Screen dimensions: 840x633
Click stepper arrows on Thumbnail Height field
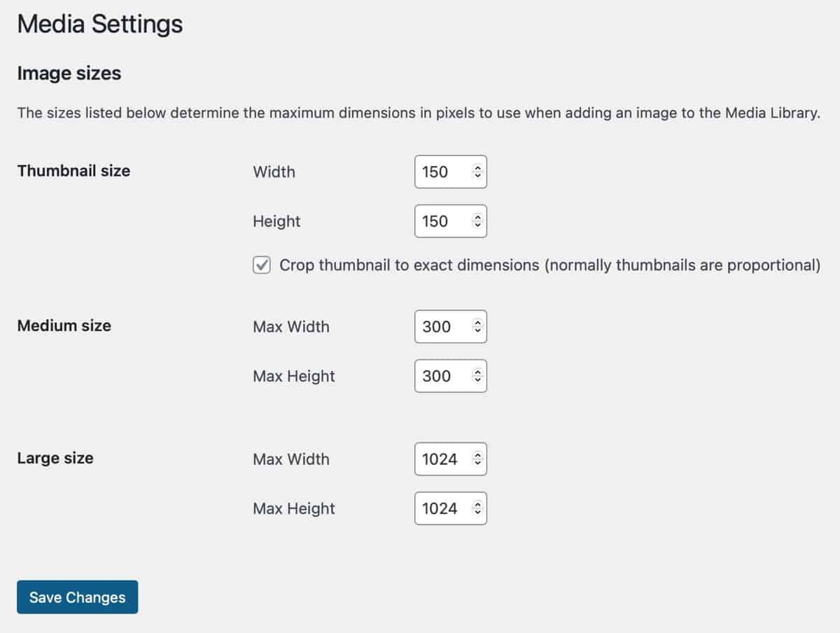(477, 221)
